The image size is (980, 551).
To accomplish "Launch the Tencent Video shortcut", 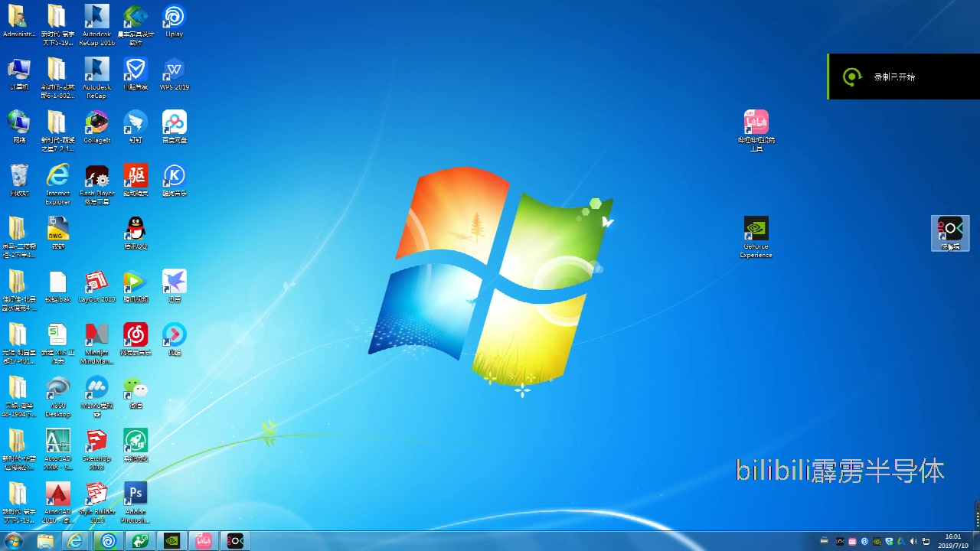I will [136, 286].
